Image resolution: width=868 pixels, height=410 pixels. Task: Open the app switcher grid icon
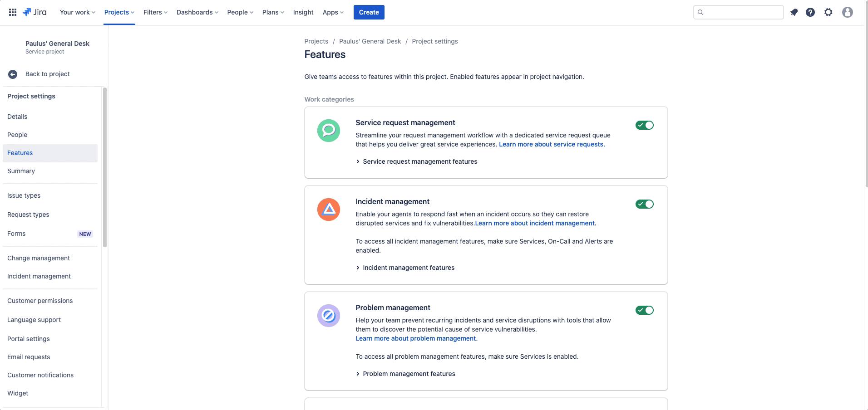click(x=13, y=12)
